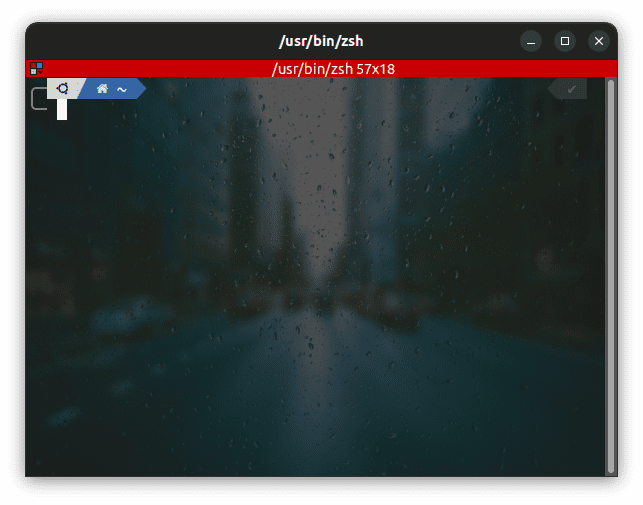The height and width of the screenshot is (505, 643).
Task: Open the Terminator grouping menu icon
Action: (37, 69)
